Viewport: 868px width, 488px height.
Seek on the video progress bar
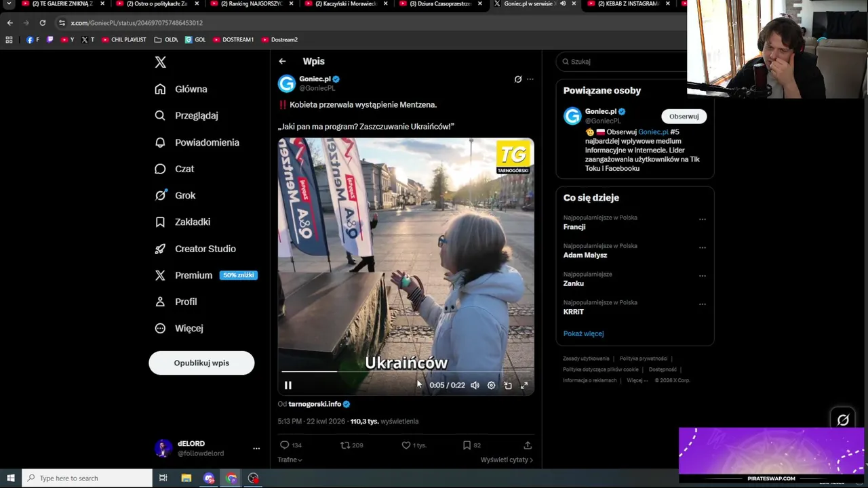pos(406,371)
